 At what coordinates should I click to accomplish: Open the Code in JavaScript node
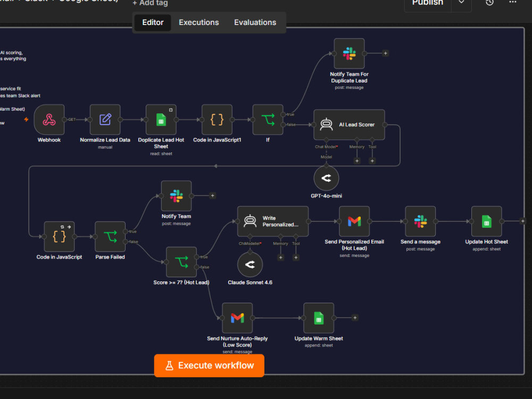60,237
